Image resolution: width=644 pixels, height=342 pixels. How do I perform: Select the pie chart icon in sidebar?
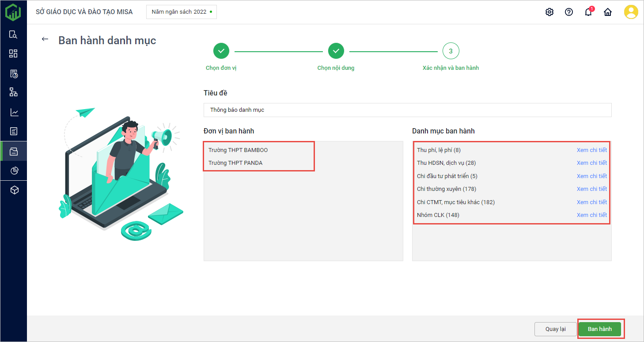tap(13, 171)
